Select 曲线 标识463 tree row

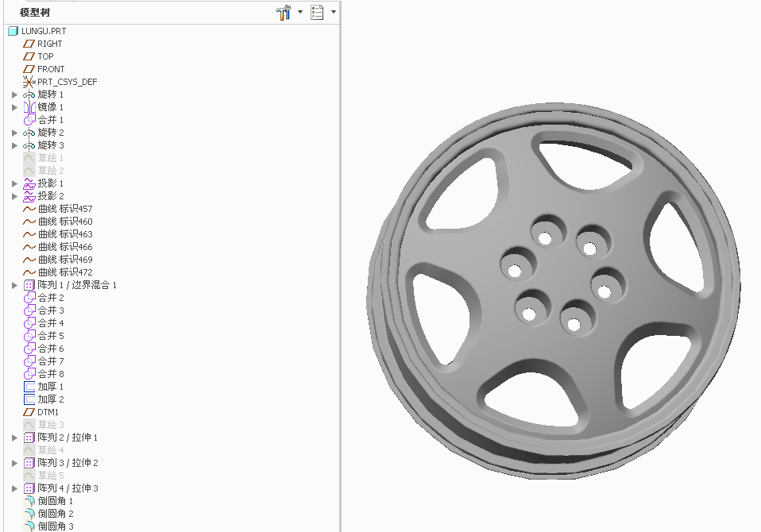coord(65,234)
